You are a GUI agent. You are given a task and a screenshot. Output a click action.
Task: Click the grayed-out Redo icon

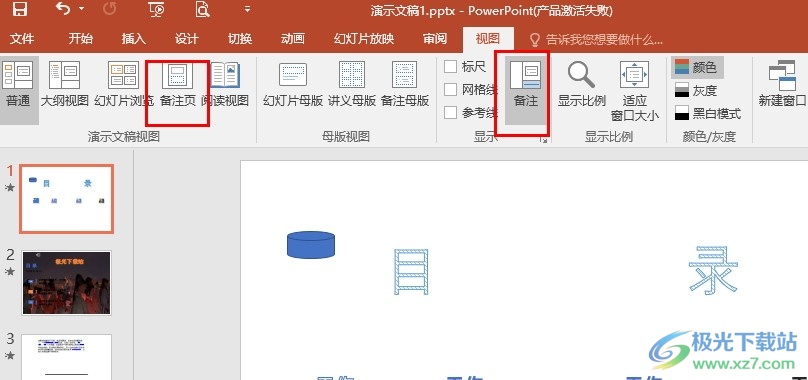pyautogui.click(x=110, y=9)
